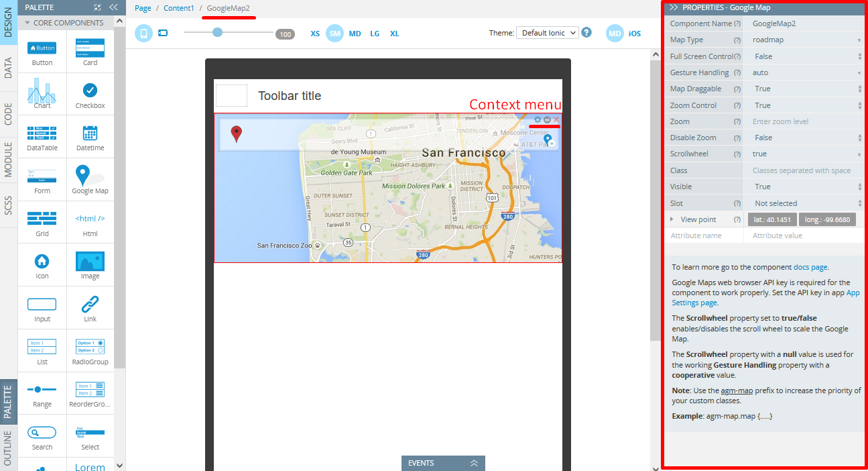Image resolution: width=868 pixels, height=471 pixels.
Task: Select the RadioGroup component
Action: point(90,351)
